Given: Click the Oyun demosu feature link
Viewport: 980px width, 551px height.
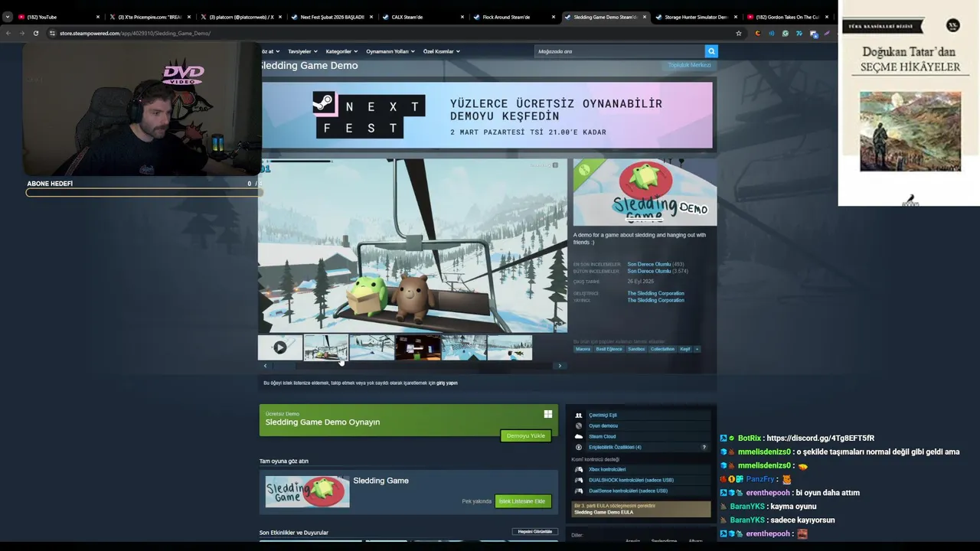Looking at the screenshot, I should click(603, 425).
